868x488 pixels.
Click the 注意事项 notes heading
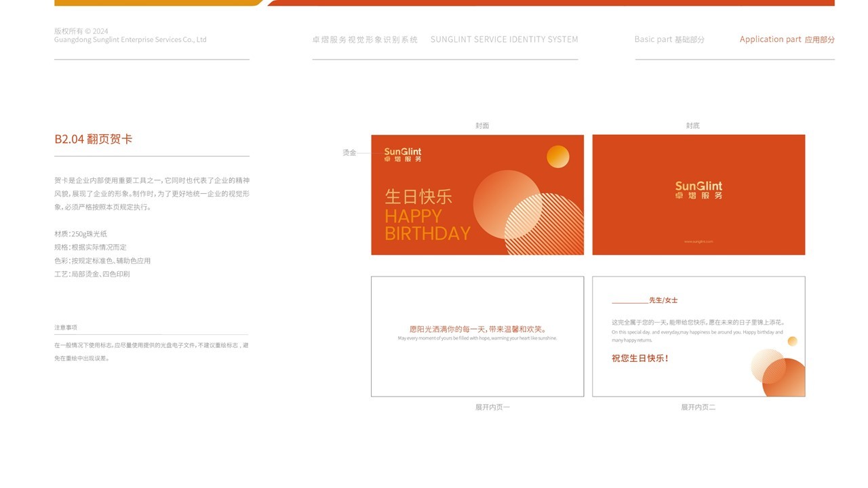[x=66, y=327]
